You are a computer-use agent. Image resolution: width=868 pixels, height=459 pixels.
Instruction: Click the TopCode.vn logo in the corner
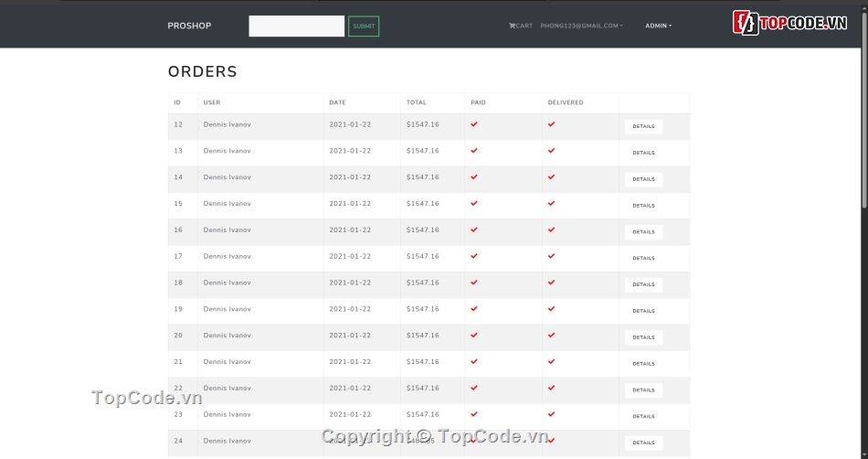click(x=790, y=23)
